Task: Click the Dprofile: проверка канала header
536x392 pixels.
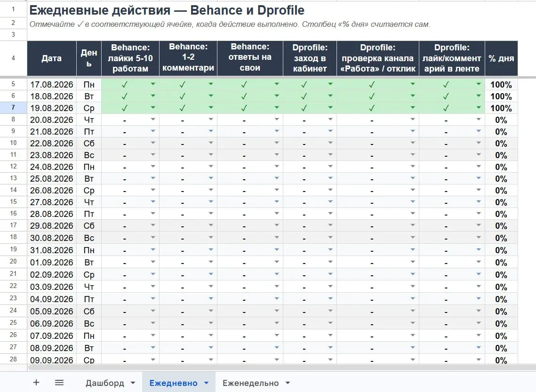Action: pos(378,58)
